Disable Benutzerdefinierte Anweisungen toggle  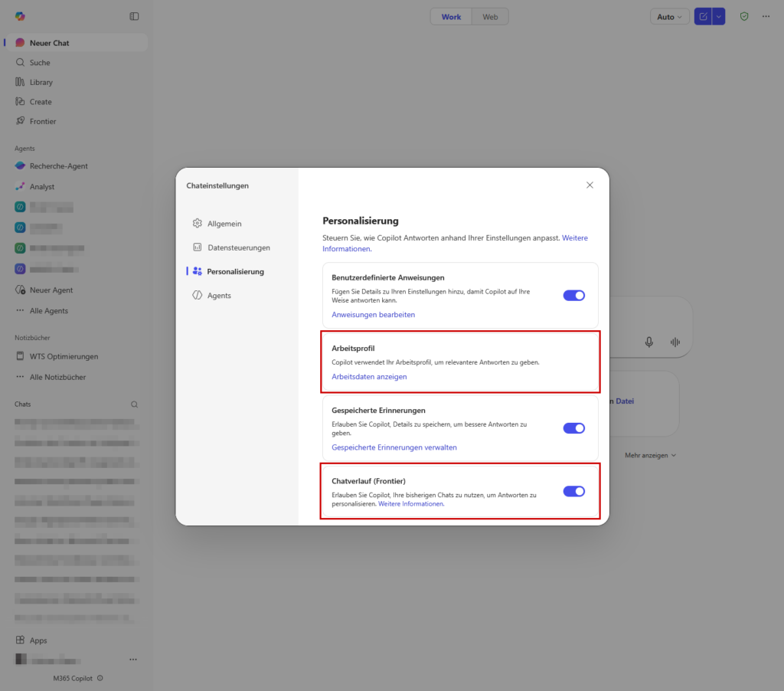pos(574,295)
